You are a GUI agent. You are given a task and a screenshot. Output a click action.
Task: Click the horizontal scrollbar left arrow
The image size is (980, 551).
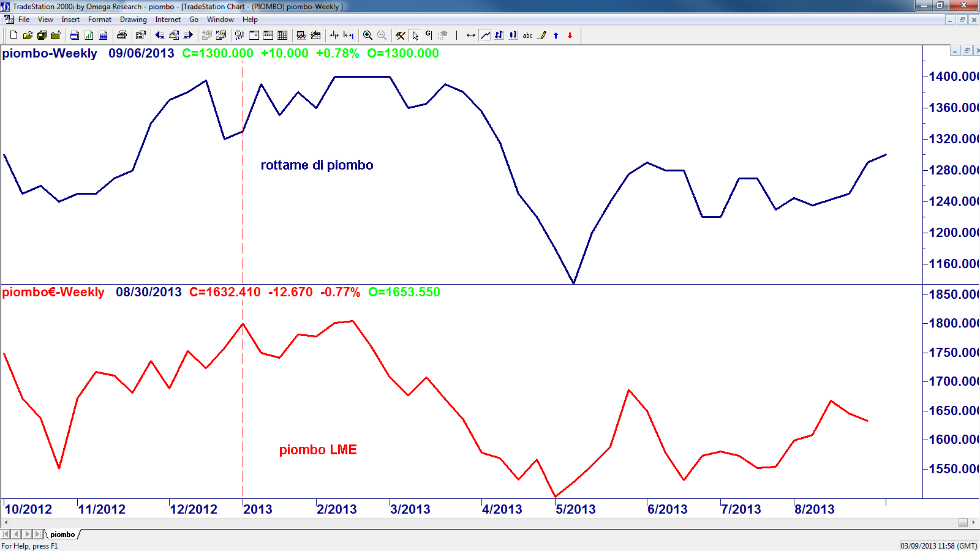coord(6,522)
